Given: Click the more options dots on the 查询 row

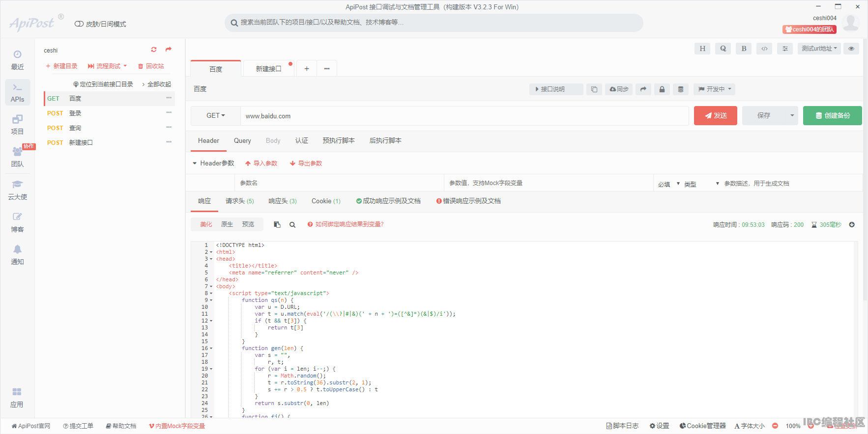Looking at the screenshot, I should [169, 128].
